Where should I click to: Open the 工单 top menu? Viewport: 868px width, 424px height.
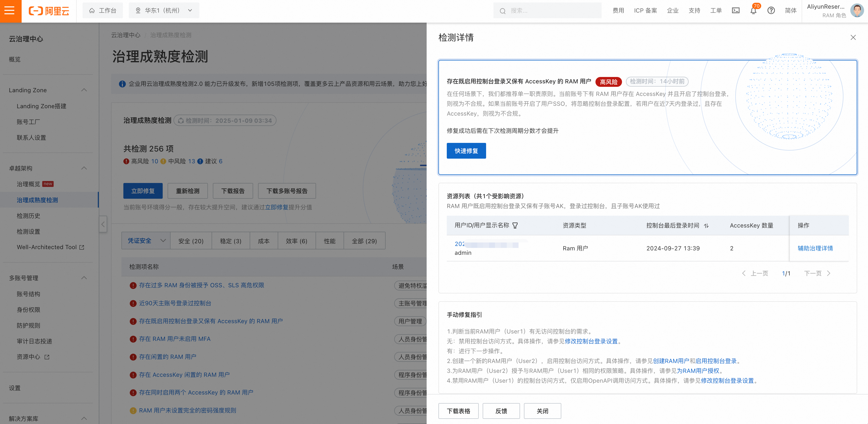point(716,11)
